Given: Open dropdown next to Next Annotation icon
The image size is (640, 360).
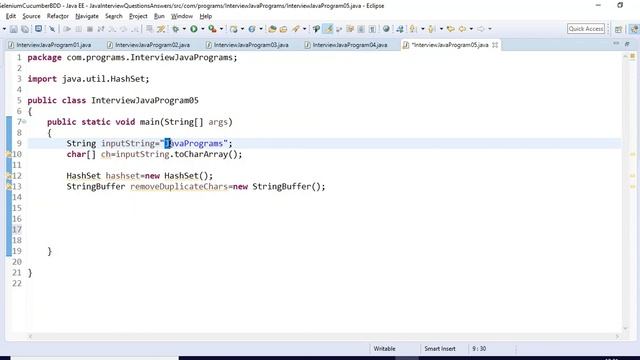Looking at the screenshot, I should pos(422,29).
